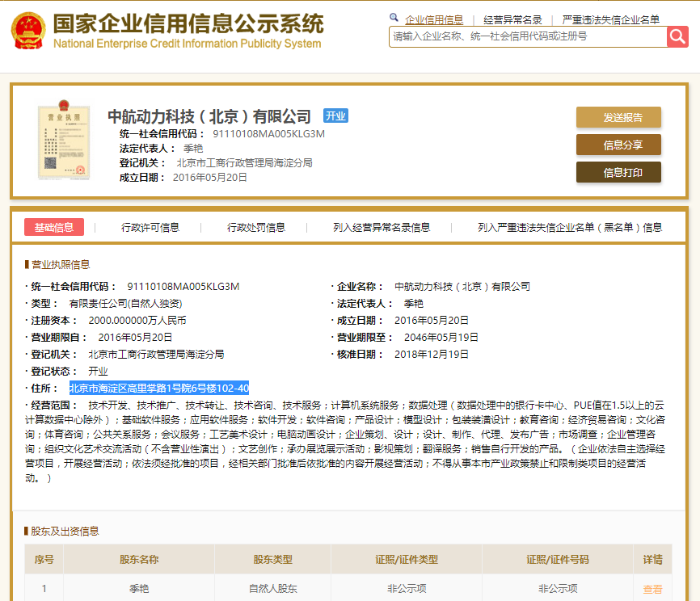
Task: Click the highlighted 住所 address text
Action: 158,388
